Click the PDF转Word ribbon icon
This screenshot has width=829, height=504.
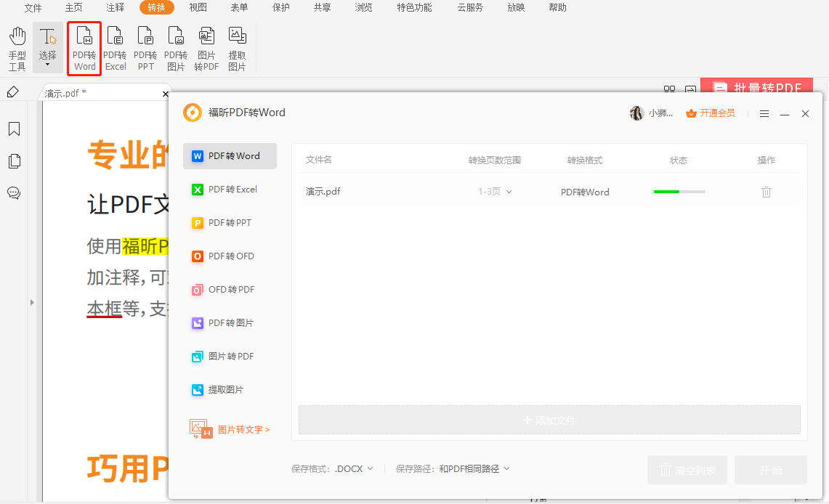pos(84,49)
